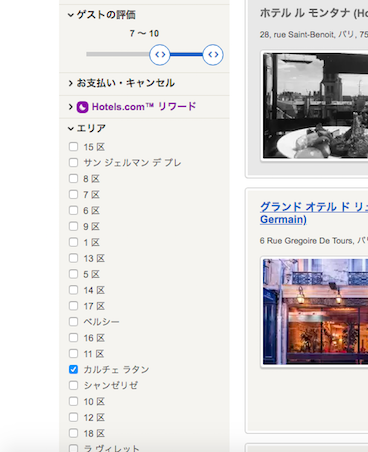Check the 5 区 area checkbox

point(73,274)
